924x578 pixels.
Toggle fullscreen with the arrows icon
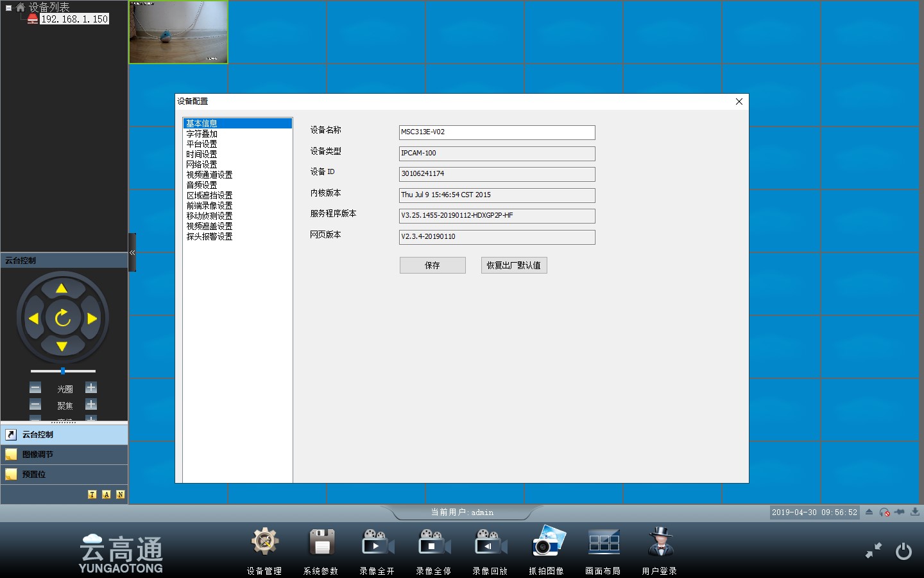click(873, 550)
